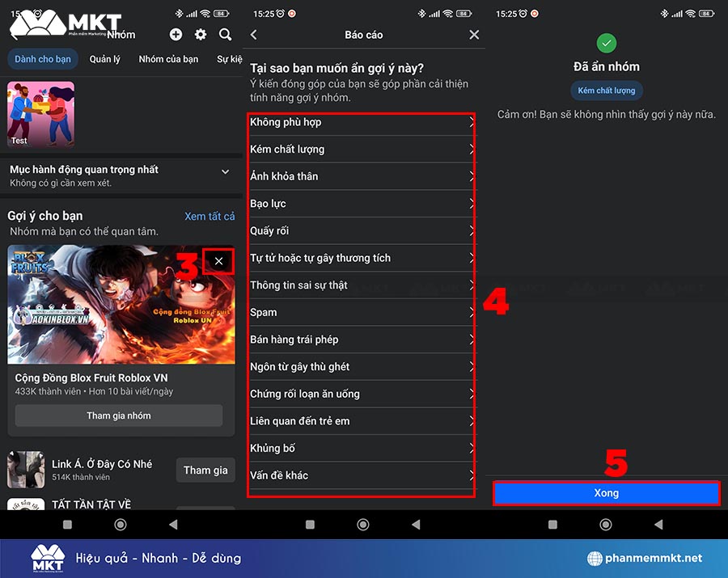Dismiss the Blox Fruit group suggestion
Screen dimensions: 728x578
[x=218, y=261]
